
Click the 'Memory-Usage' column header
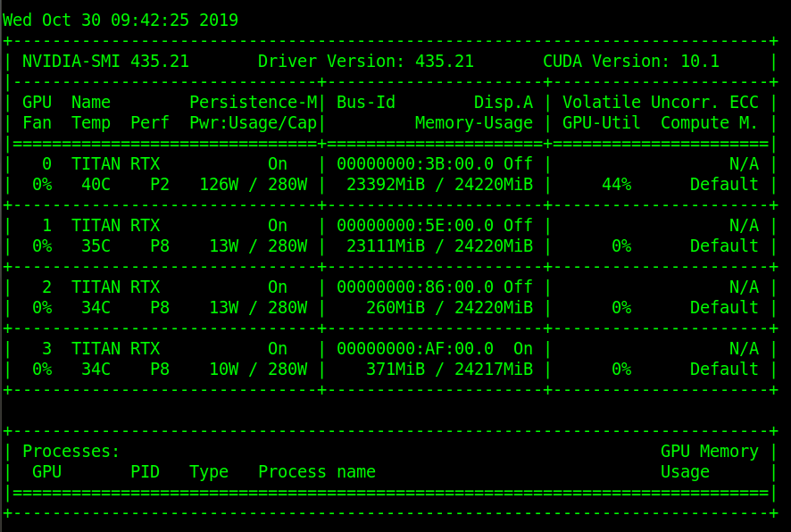(x=474, y=123)
